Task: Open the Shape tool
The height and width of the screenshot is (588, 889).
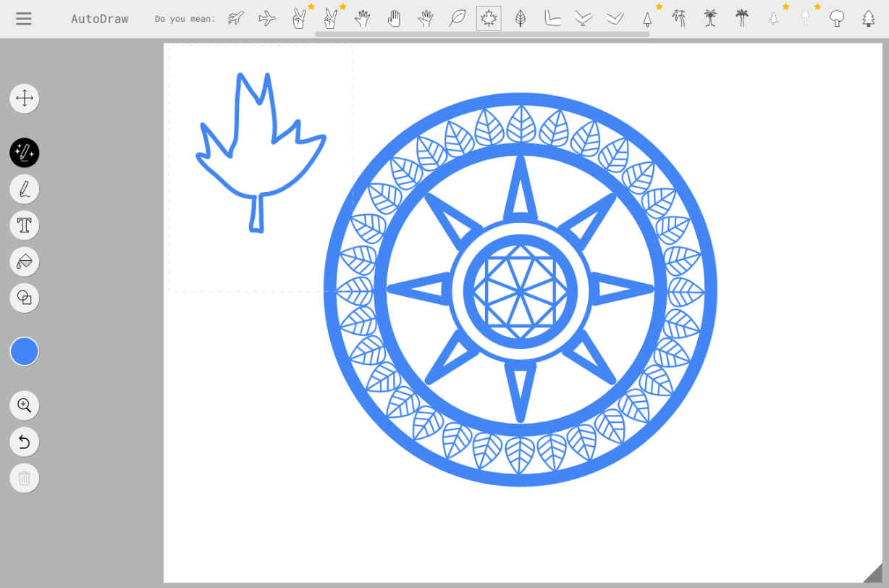Action: coord(25,298)
